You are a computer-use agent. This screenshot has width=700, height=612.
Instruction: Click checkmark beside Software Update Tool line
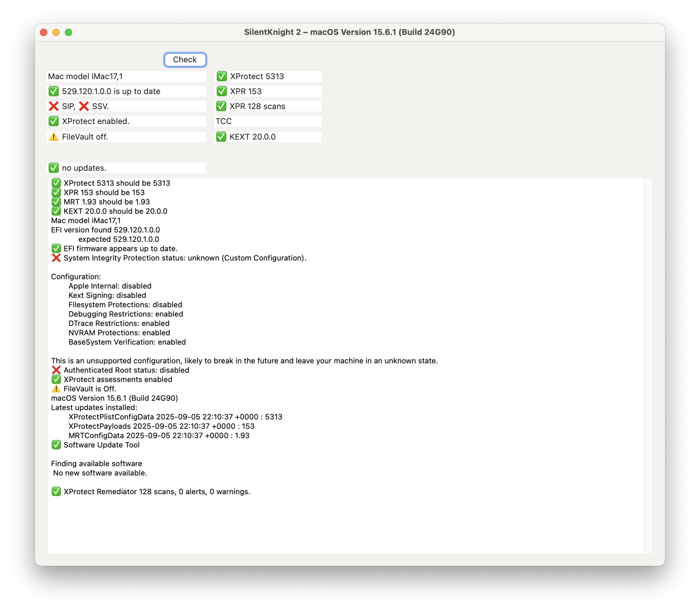[56, 445]
